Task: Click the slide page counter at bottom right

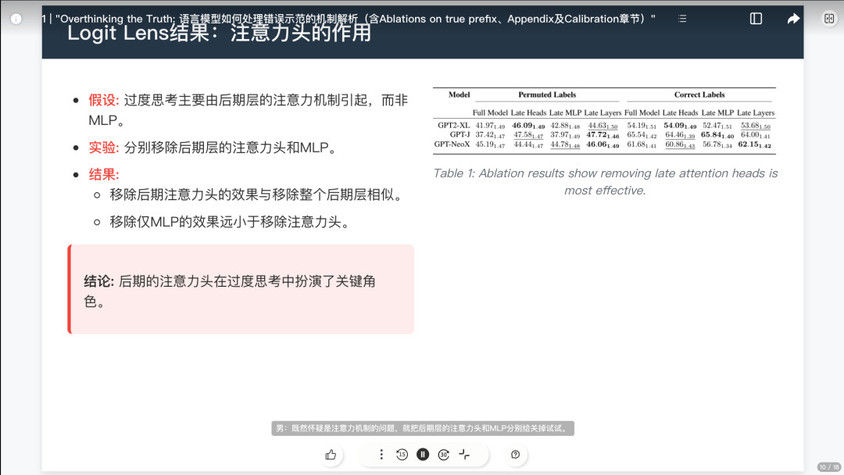Action: pos(829,467)
